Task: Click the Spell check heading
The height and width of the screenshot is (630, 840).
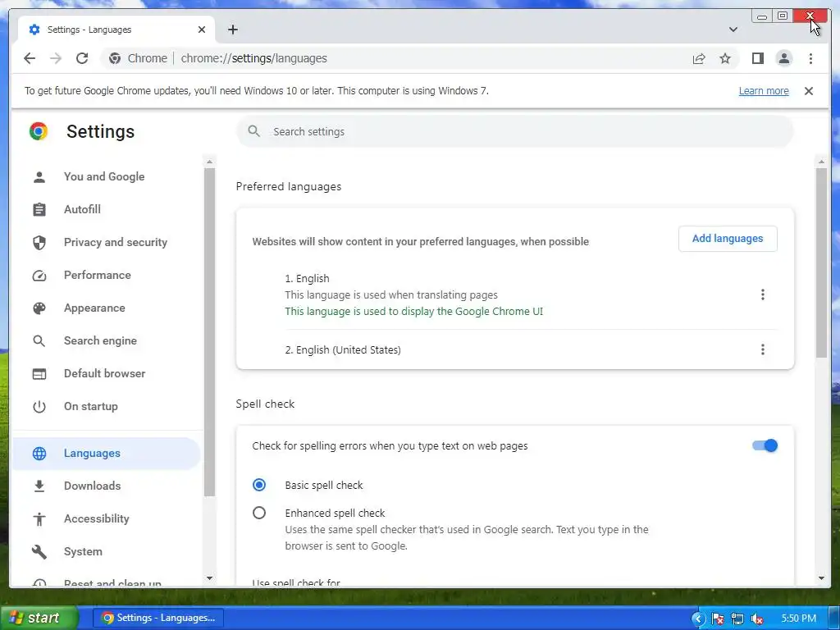Action: click(x=265, y=404)
